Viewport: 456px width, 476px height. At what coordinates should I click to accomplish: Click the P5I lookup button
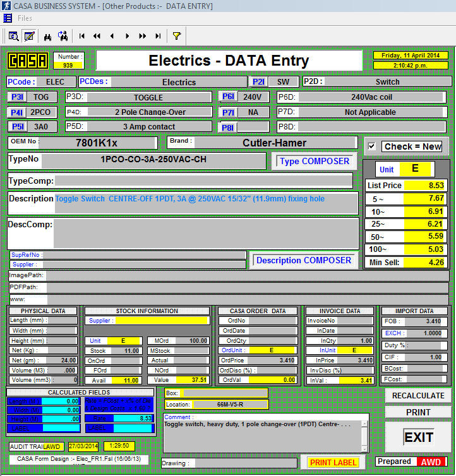tap(18, 127)
